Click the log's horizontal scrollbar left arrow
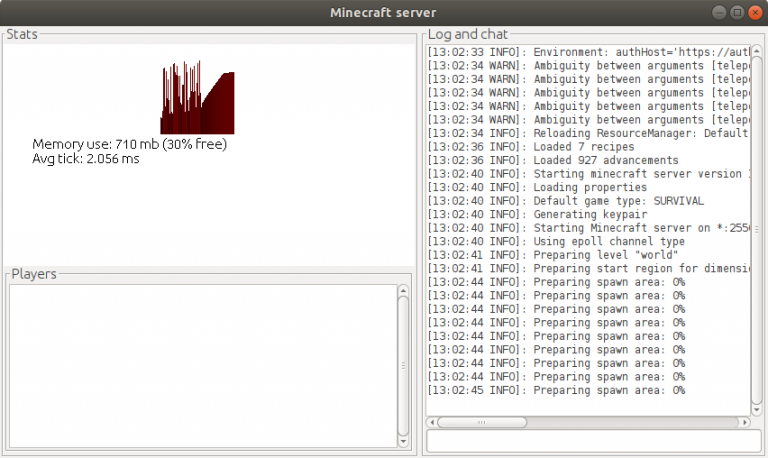768x458 pixels. 433,422
